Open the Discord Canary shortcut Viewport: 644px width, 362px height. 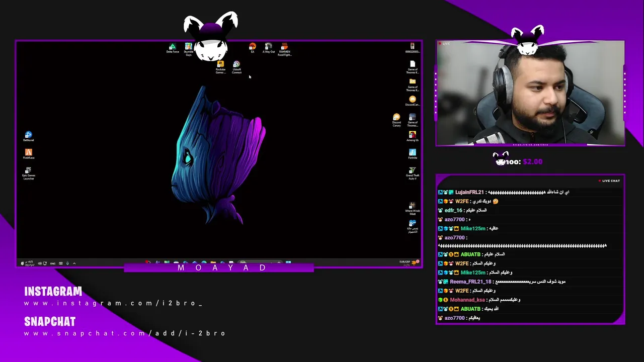tap(396, 120)
